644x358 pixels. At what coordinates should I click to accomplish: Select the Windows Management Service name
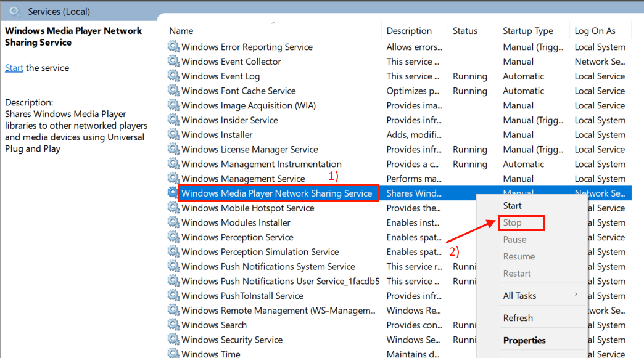243,179
